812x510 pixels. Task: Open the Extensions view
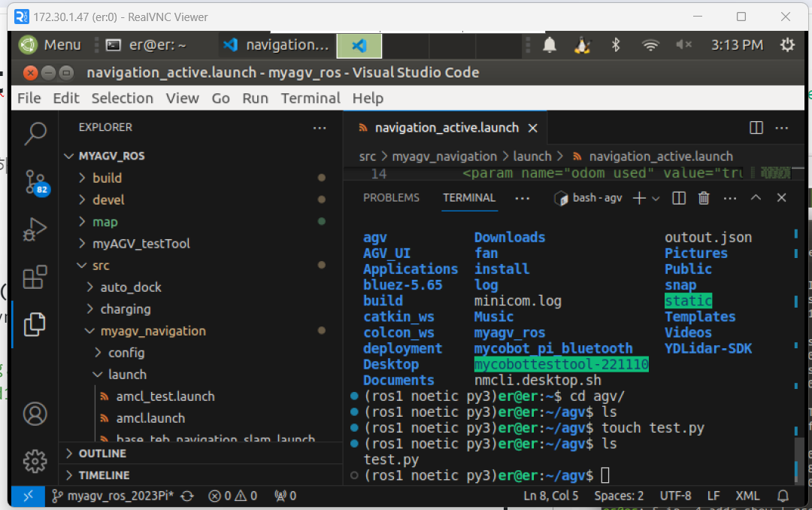[x=35, y=277]
